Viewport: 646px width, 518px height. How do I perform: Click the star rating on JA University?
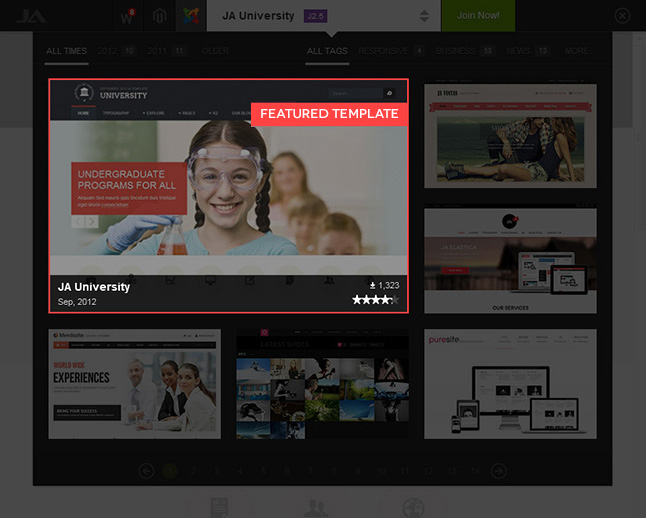[x=375, y=300]
